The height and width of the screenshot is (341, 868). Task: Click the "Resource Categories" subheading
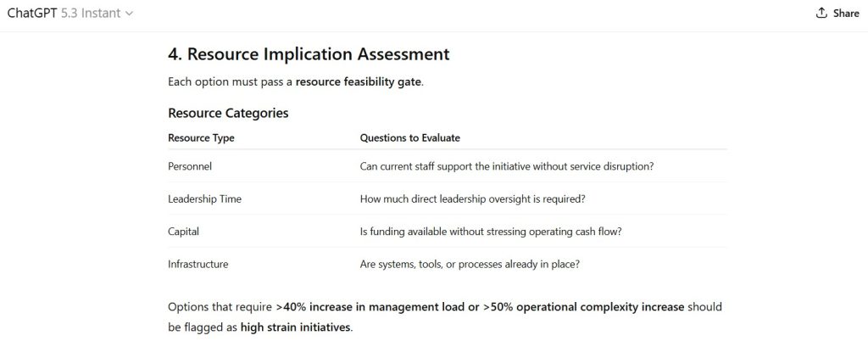click(x=228, y=113)
